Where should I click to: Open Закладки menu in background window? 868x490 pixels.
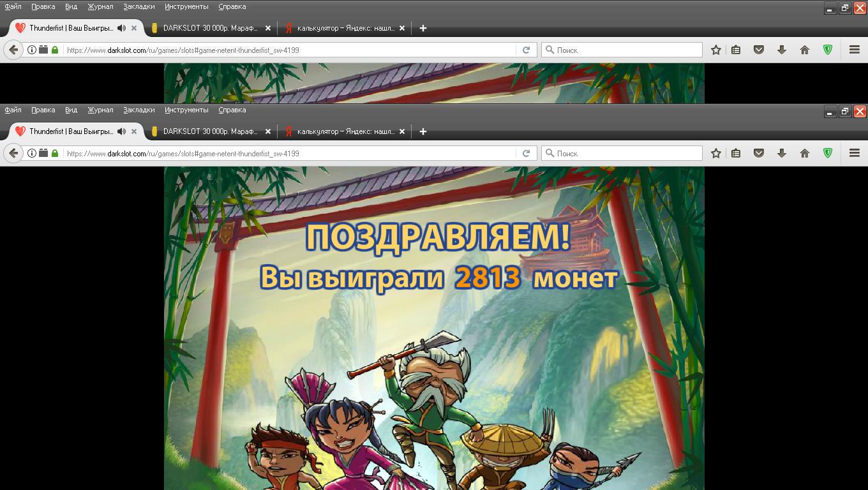[138, 6]
